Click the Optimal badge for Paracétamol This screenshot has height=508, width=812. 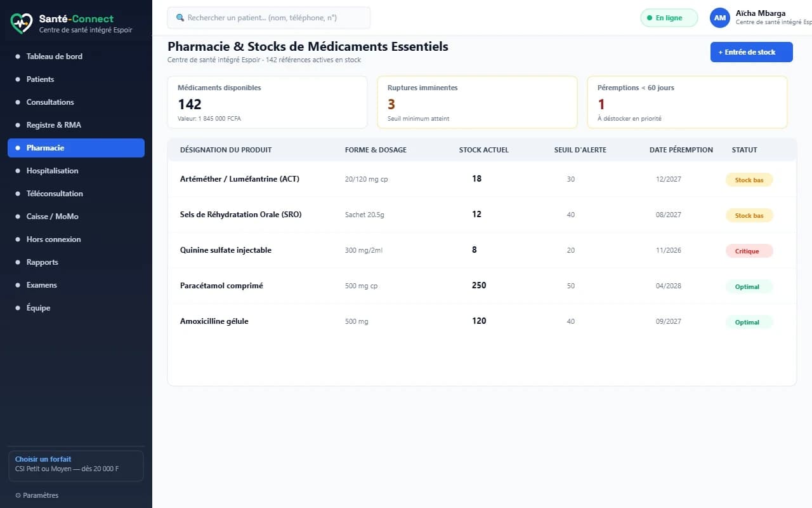coord(749,286)
